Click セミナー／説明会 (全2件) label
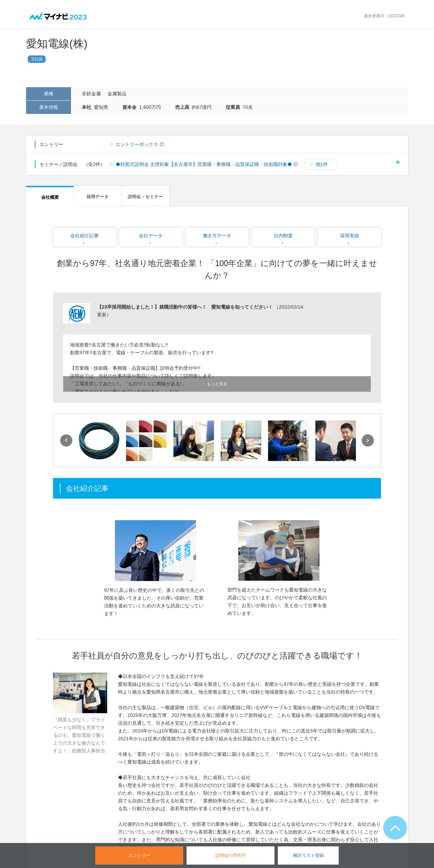 72,164
